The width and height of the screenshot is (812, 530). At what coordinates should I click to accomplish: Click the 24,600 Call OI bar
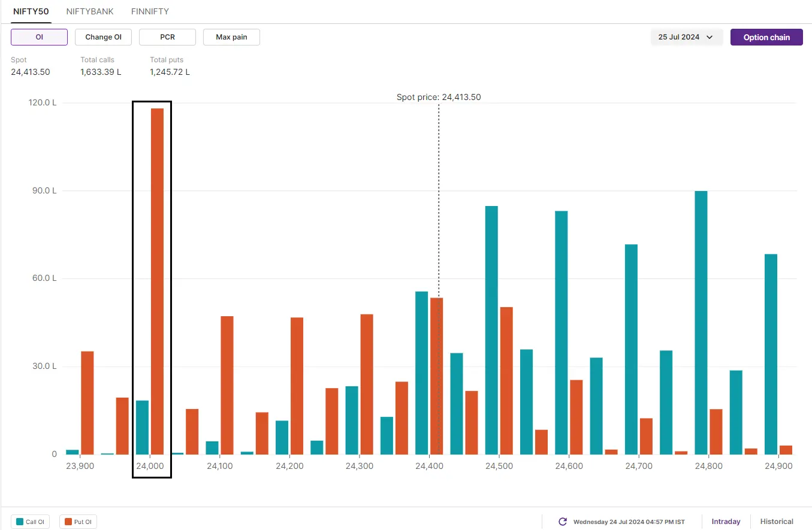pos(562,332)
